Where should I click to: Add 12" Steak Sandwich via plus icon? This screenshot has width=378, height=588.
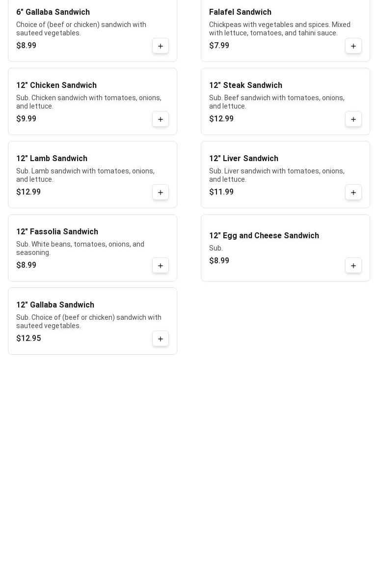point(353,119)
